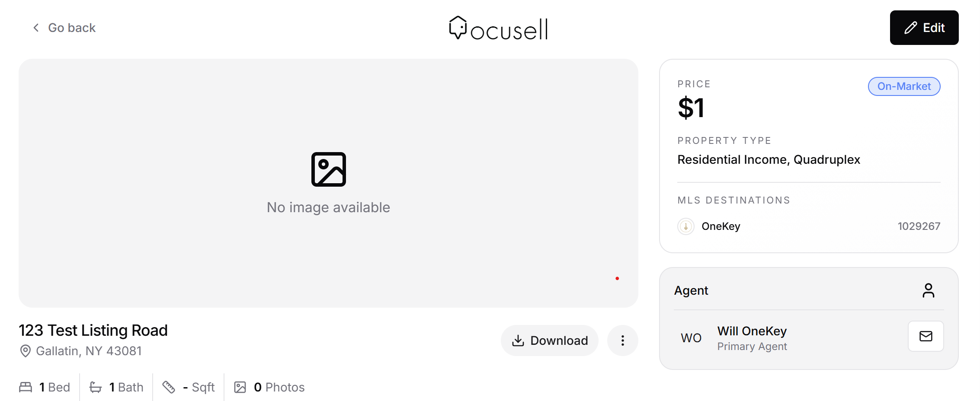Image resolution: width=980 pixels, height=401 pixels.
Task: Click the 123 Test Listing Road title
Action: pyautogui.click(x=93, y=331)
